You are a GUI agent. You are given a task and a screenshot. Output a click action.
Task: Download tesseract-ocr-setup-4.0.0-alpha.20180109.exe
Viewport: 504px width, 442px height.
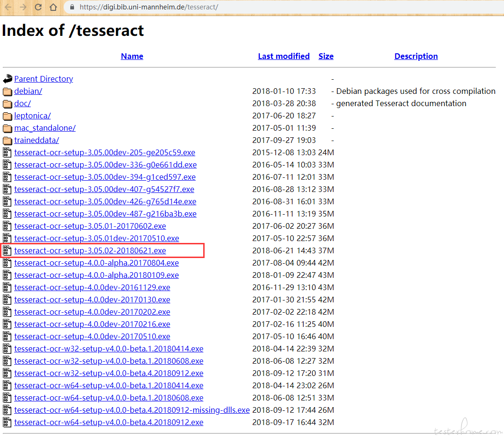(97, 275)
